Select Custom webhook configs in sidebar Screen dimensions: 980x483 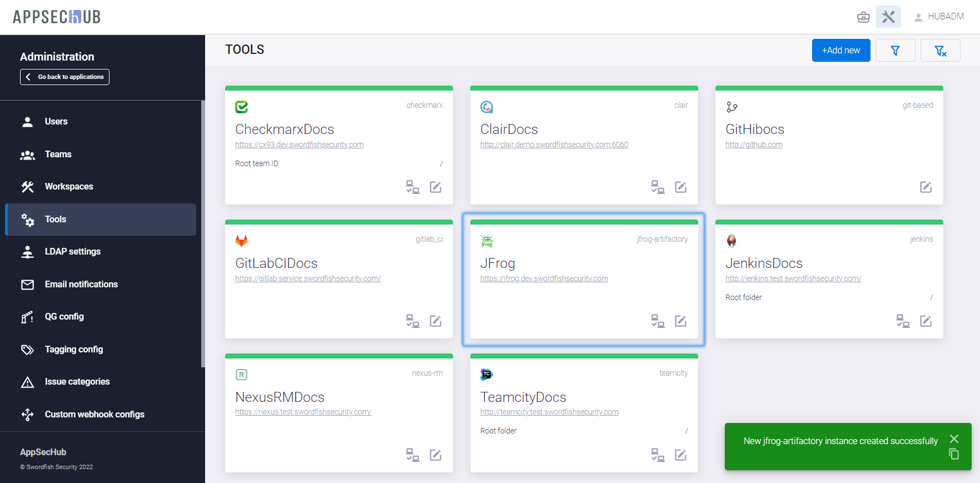[94, 415]
